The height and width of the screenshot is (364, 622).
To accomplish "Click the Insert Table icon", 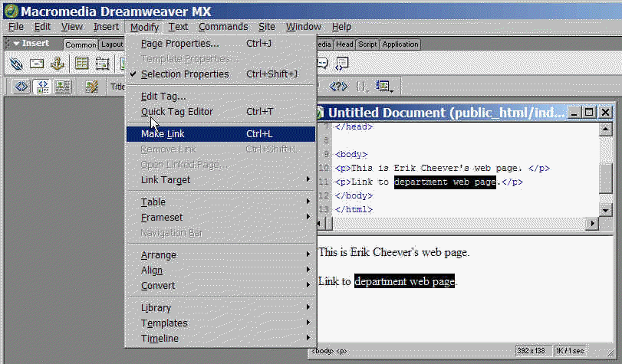I will [82, 64].
